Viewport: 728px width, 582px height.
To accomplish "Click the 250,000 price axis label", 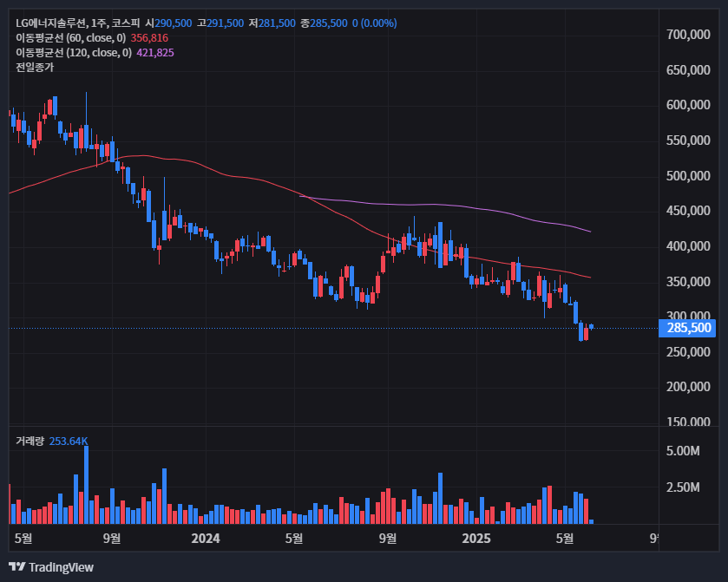I will coord(688,352).
